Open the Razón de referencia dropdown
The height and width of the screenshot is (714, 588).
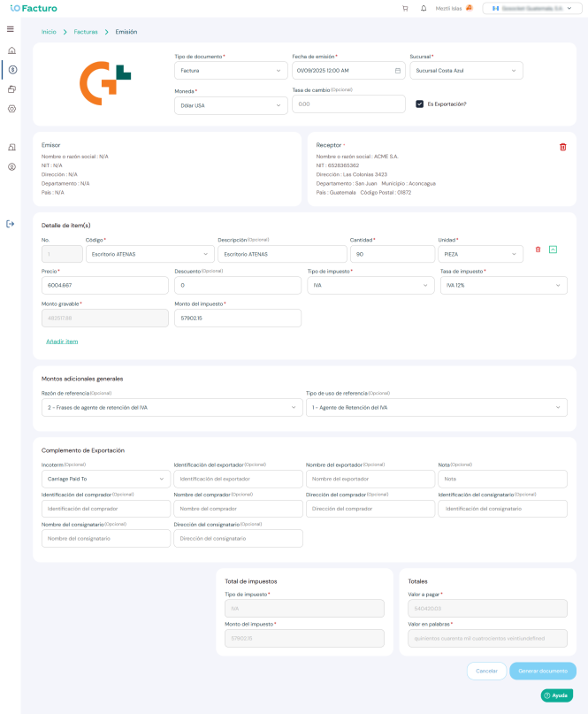click(x=172, y=408)
